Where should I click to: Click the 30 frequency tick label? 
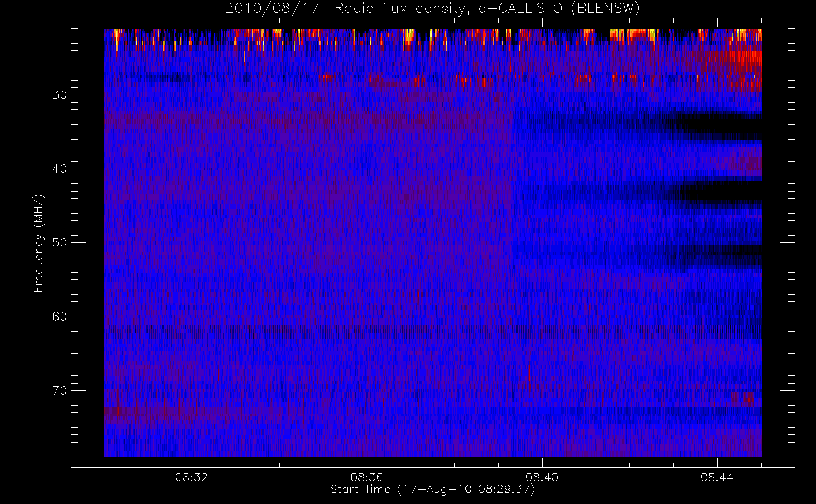(60, 95)
